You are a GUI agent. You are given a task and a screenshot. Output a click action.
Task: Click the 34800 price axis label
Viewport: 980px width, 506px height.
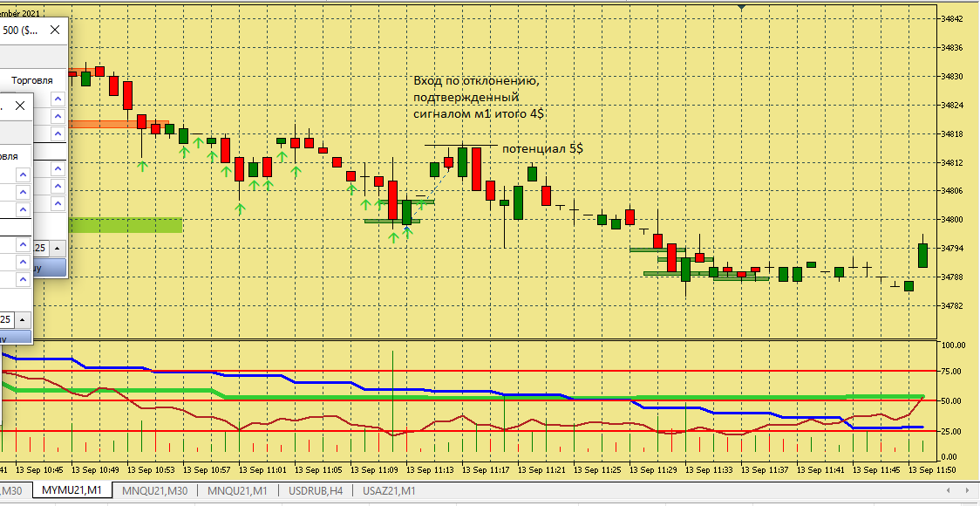pyautogui.click(x=952, y=220)
